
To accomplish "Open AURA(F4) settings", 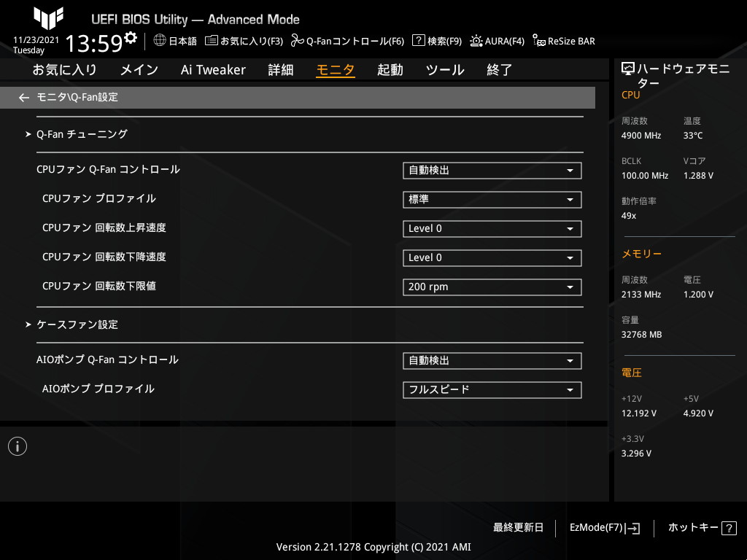I will click(x=505, y=42).
